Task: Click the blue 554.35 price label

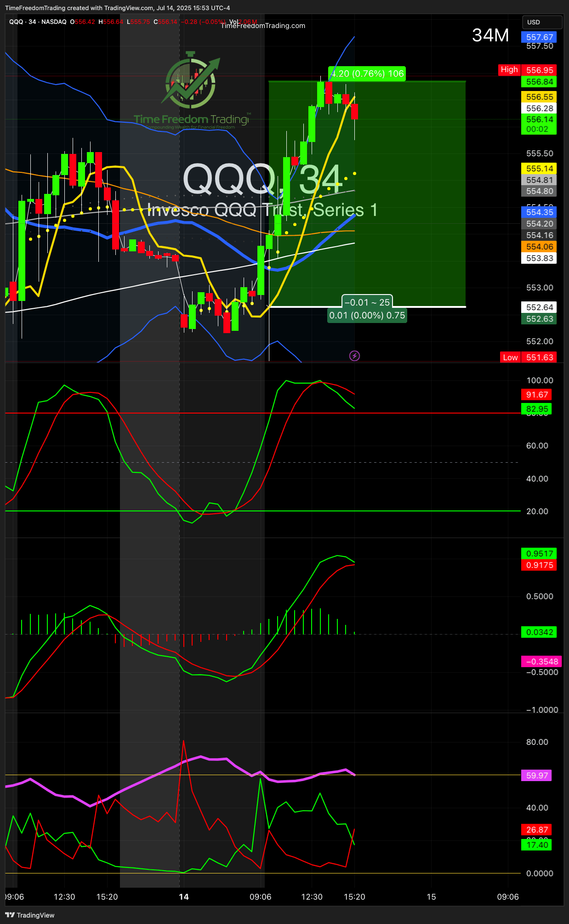Action: 539,212
